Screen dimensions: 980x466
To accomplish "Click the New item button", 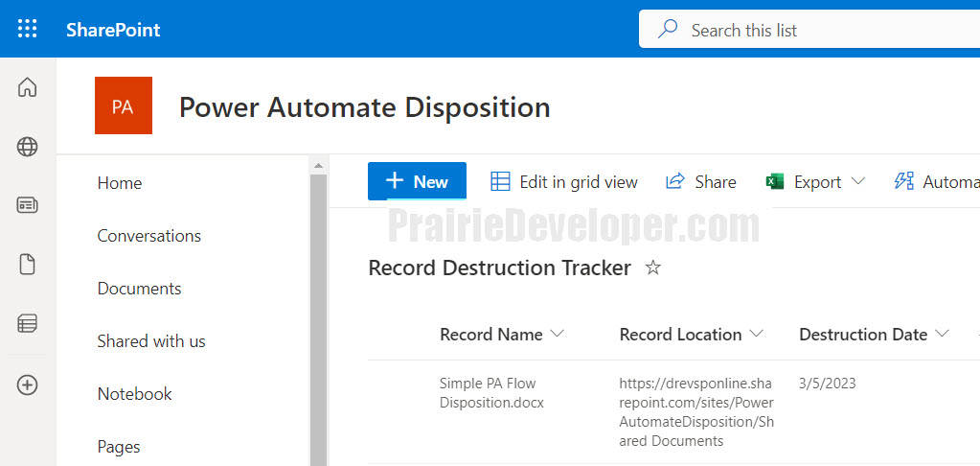I will (417, 181).
